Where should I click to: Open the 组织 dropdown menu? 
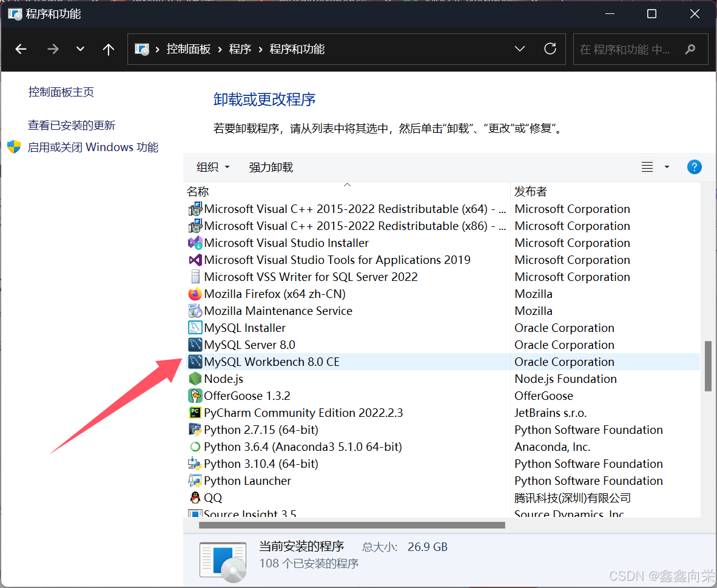point(213,167)
